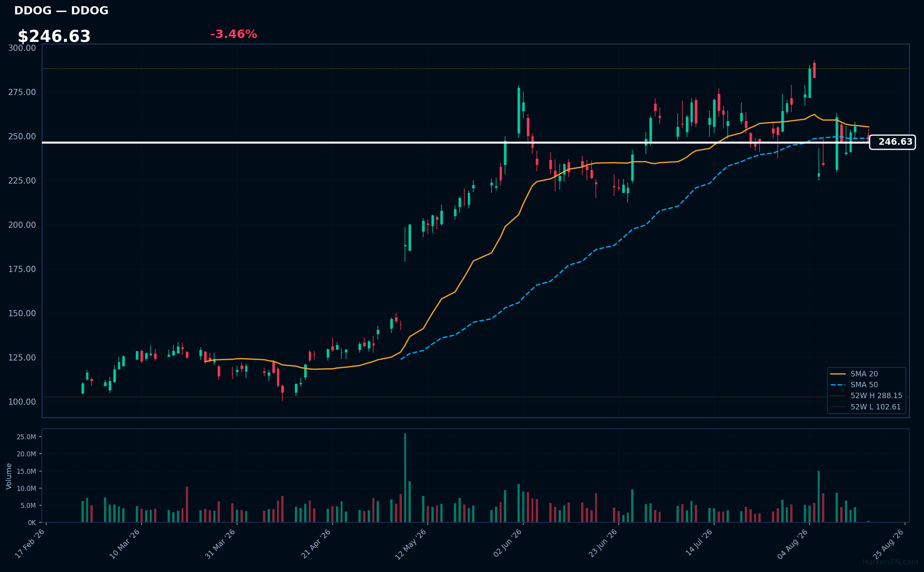Click the "$246.63" headline price
Screen dimensions: 924x572
click(x=54, y=36)
